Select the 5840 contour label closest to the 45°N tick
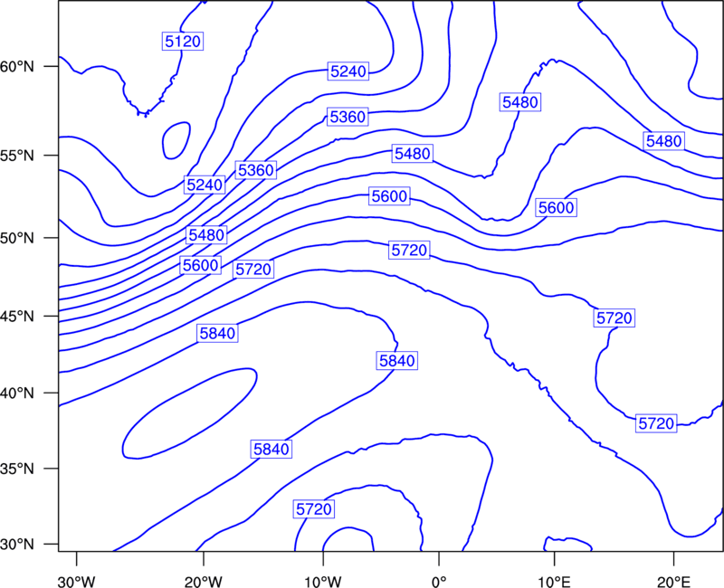Viewport: 724px width, 588px height. pyautogui.click(x=217, y=333)
